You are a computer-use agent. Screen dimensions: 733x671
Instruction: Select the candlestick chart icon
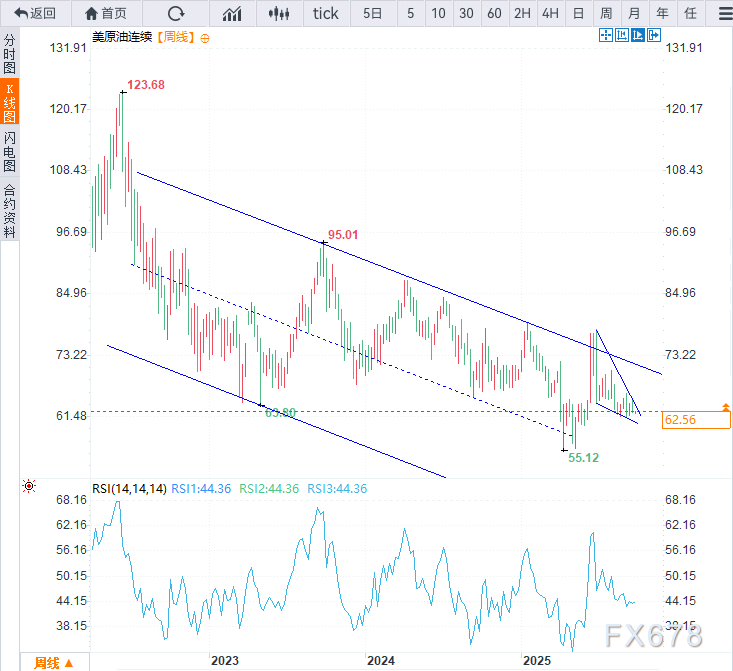(x=280, y=13)
